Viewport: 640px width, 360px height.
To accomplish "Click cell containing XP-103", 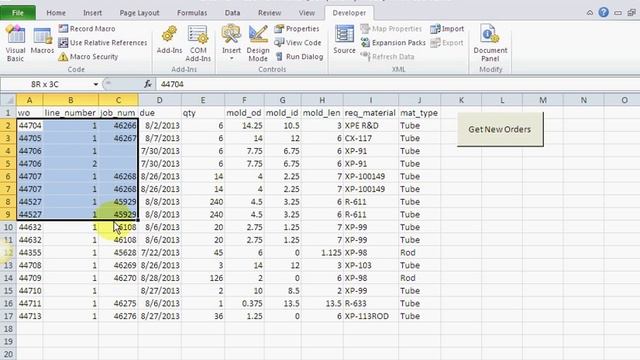I will click(x=371, y=265).
